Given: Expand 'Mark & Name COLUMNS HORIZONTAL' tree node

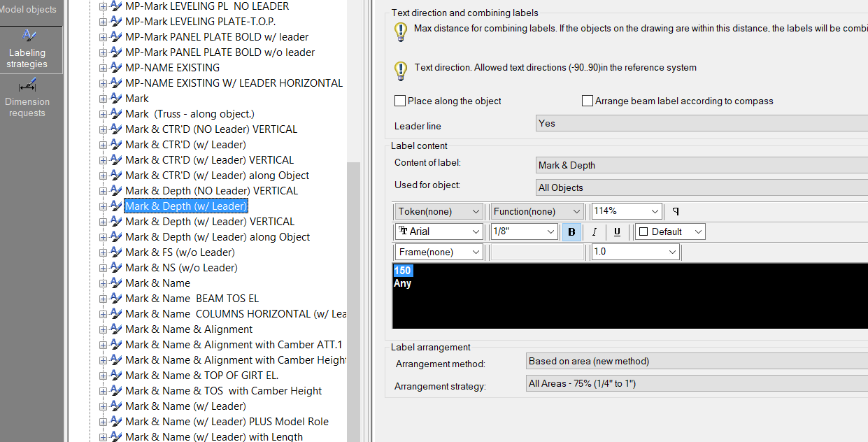Looking at the screenshot, I should 103,314.
